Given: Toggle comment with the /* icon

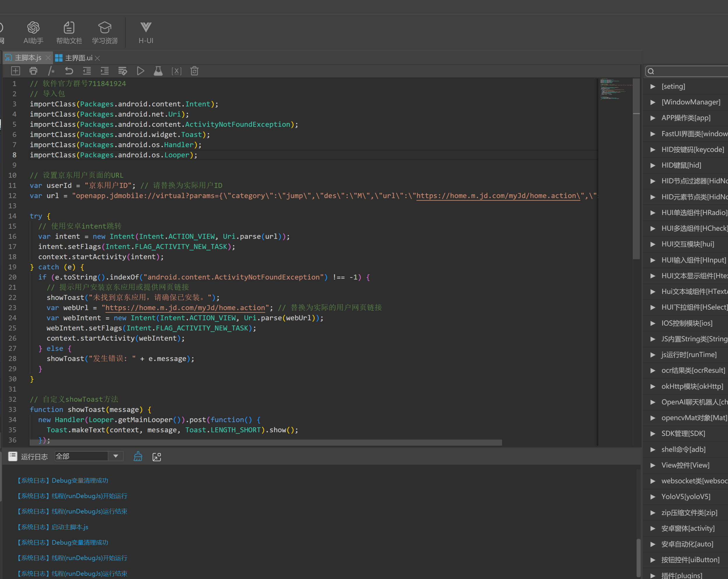Looking at the screenshot, I should point(51,71).
